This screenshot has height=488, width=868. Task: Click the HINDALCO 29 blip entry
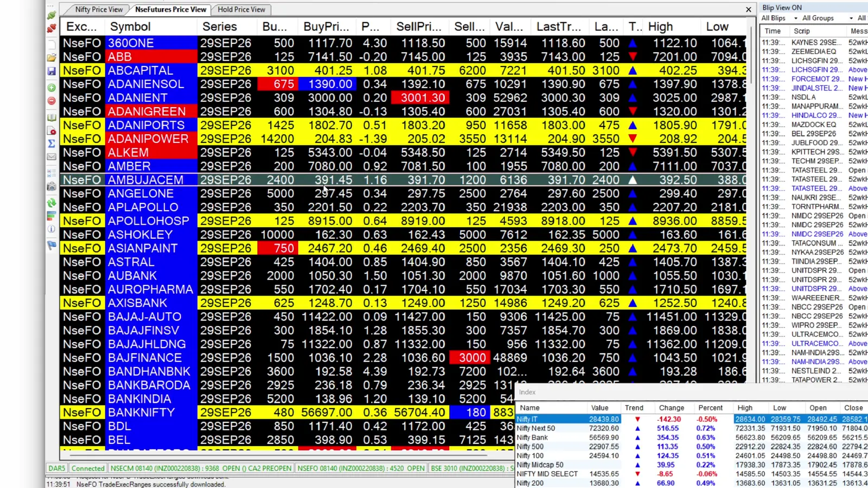tap(816, 115)
